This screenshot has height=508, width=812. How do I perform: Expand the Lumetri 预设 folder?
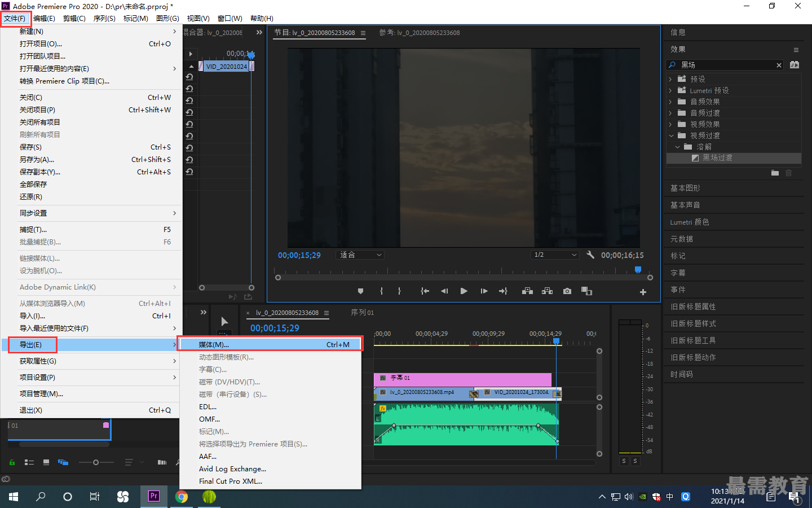point(670,91)
